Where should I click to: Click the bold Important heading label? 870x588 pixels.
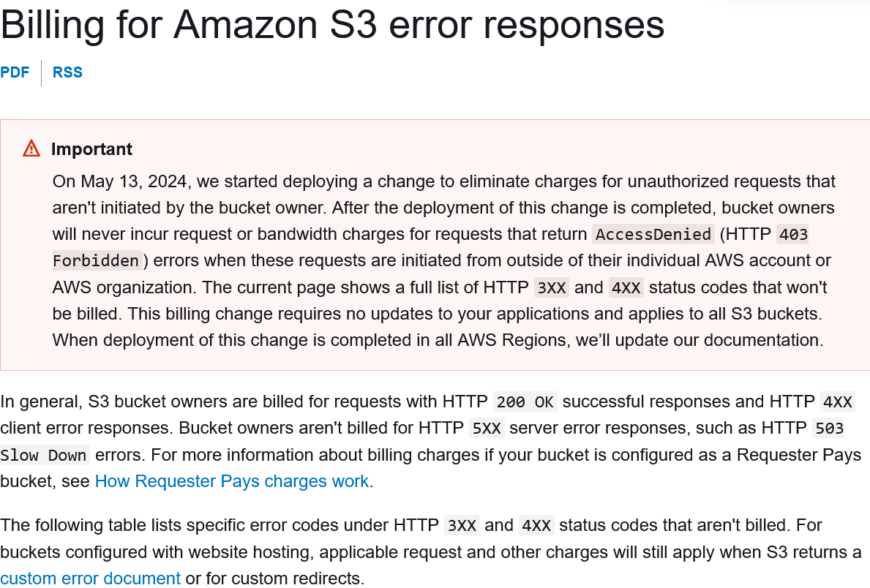click(91, 149)
